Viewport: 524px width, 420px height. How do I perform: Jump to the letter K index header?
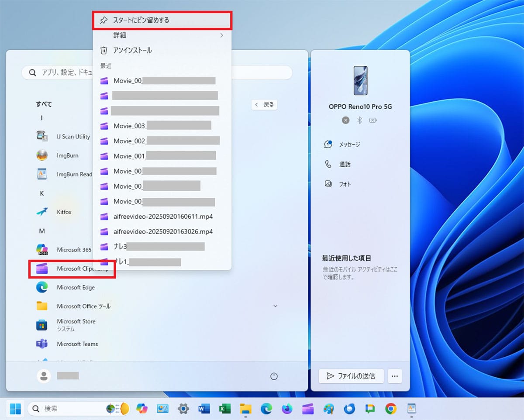pyautogui.click(x=42, y=193)
